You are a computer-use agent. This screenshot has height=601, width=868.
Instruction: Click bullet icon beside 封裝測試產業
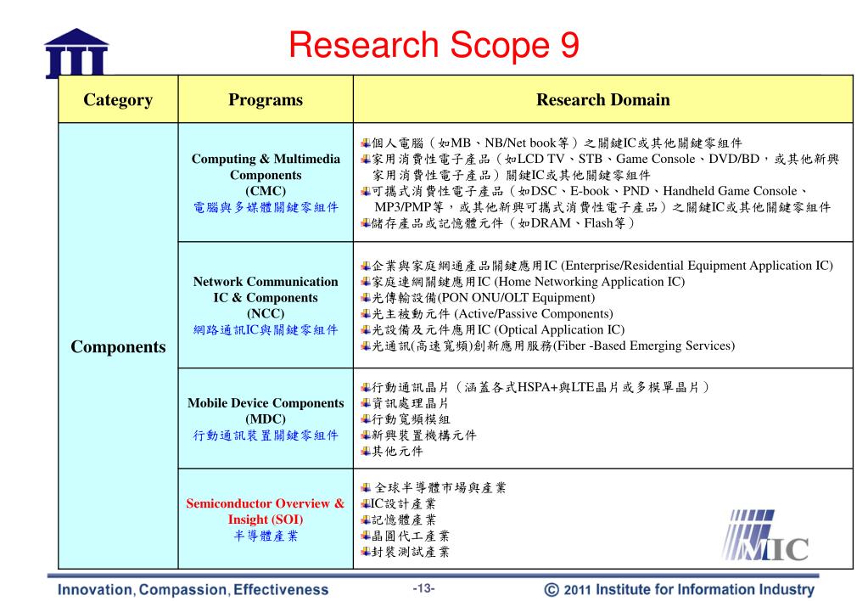click(366, 553)
